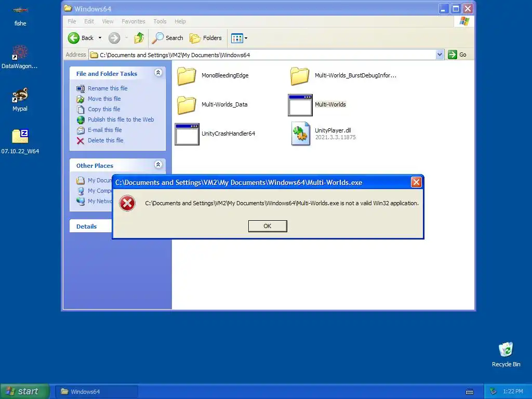The height and width of the screenshot is (399, 532).
Task: Toggle the Folders pane
Action: (x=206, y=38)
